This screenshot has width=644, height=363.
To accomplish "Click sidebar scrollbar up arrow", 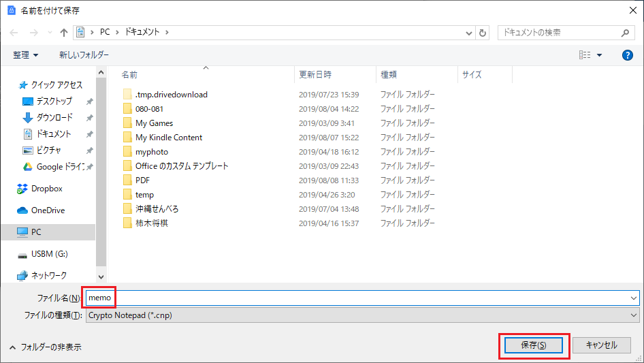I will (101, 72).
